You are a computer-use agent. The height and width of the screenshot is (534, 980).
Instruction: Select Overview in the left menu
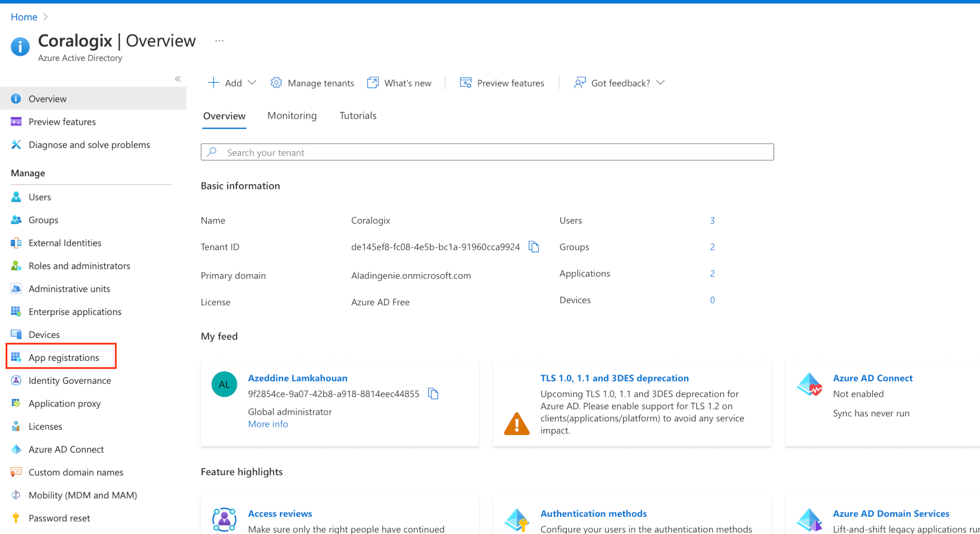pos(93,99)
